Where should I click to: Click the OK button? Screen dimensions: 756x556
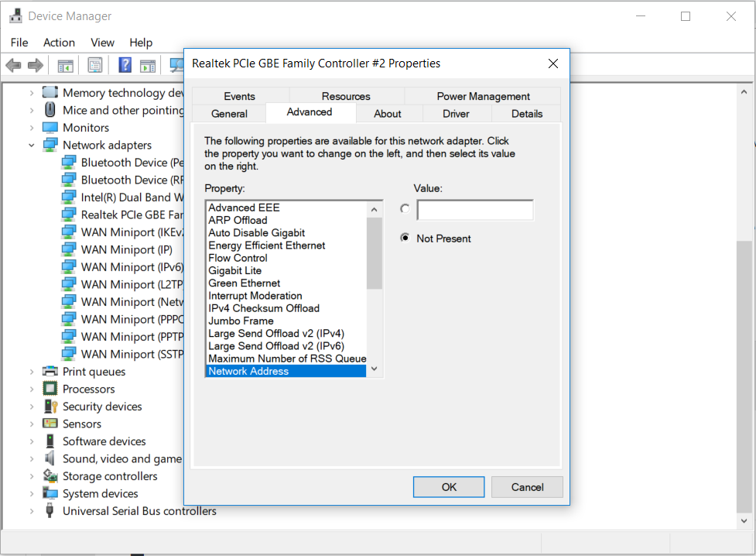[x=448, y=487]
